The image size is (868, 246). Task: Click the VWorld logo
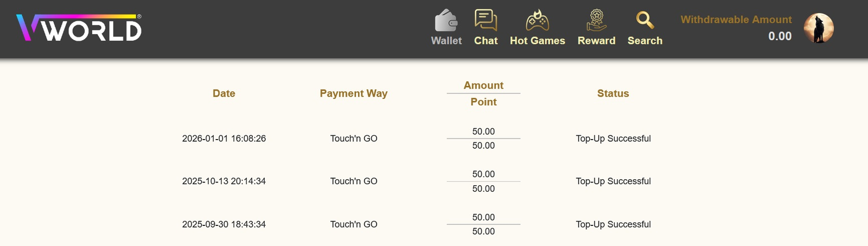point(79,28)
